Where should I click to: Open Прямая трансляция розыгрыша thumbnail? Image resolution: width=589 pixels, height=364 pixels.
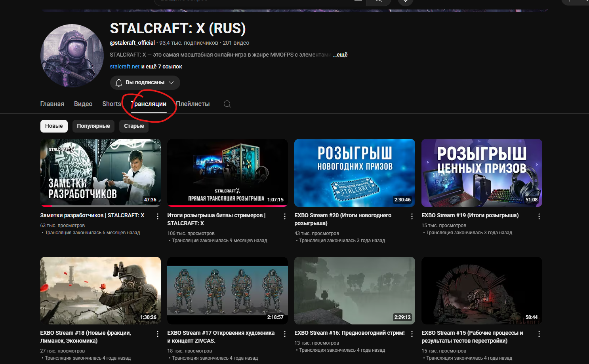click(x=227, y=173)
